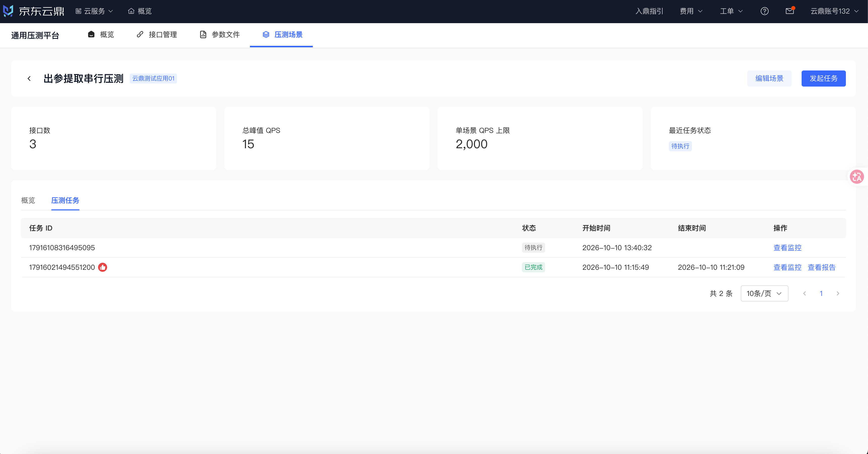868x454 pixels.
Task: Select page number 1 in pagination
Action: (821, 293)
